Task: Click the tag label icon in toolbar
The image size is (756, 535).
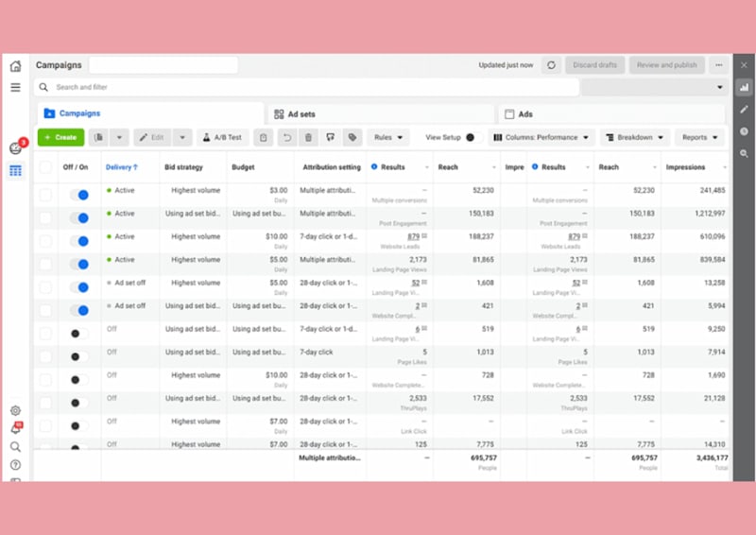Action: point(352,137)
